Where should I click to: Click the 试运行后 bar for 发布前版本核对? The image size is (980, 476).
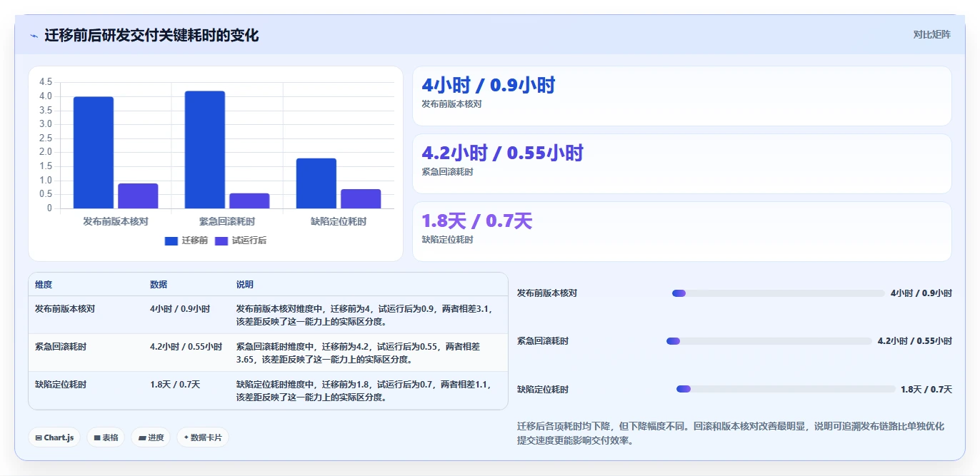click(x=138, y=196)
